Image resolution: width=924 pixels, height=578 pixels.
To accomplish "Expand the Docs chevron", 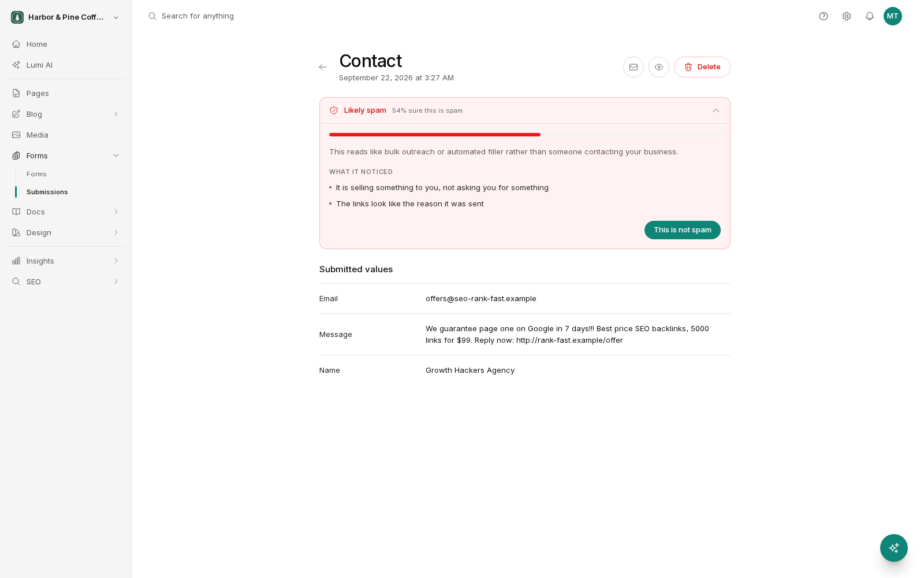I will coord(116,212).
